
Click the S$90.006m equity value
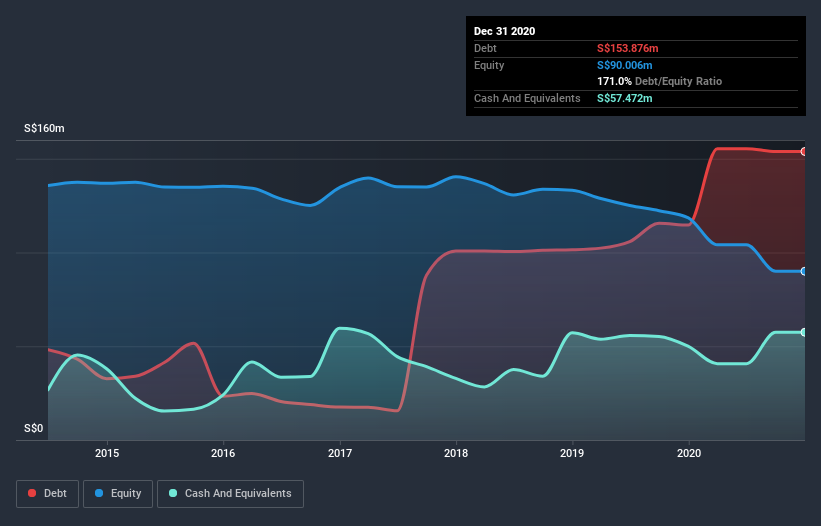625,65
